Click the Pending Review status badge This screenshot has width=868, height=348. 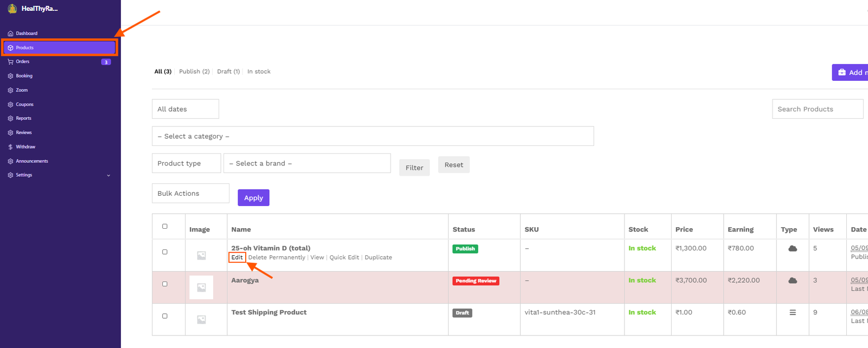(x=476, y=281)
